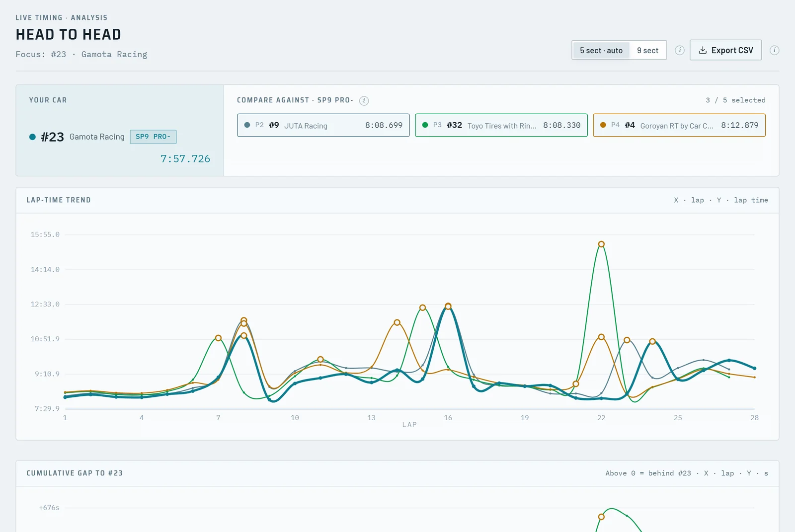Click the orange dot on the #4 card
Viewport: 795px width, 532px height.
click(x=603, y=125)
